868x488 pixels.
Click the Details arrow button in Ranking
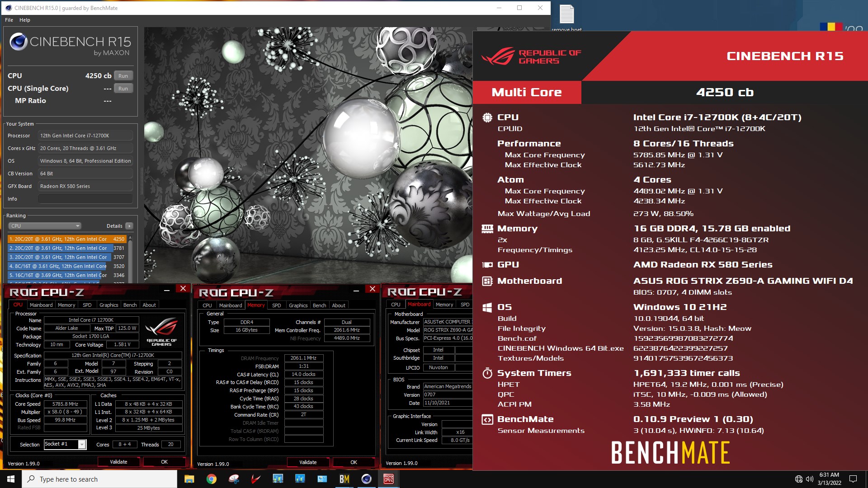click(x=129, y=226)
